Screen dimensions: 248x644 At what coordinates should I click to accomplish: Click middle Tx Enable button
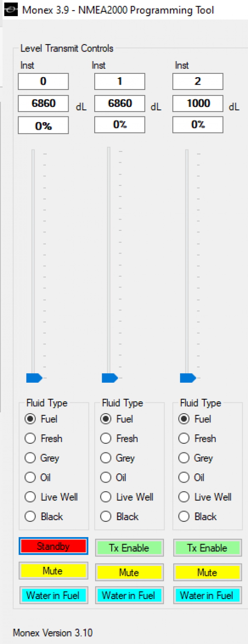[129, 548]
